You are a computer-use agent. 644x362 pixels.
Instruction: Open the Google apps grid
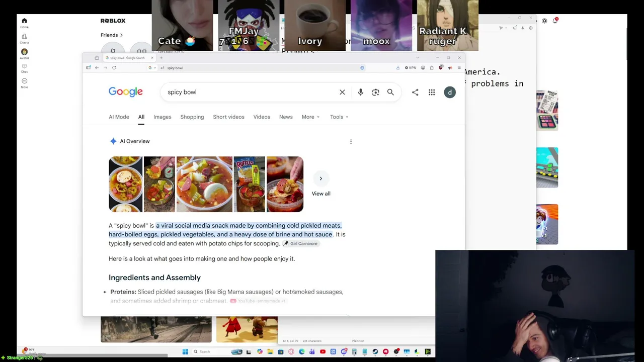coord(432,92)
